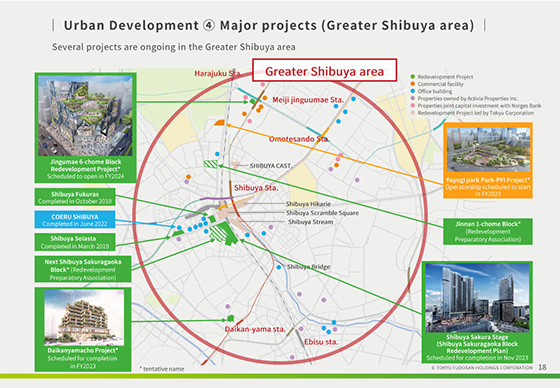The width and height of the screenshot is (560, 388).
Task: Click the Shibuya Sakura Stage caption text
Action: click(x=477, y=347)
